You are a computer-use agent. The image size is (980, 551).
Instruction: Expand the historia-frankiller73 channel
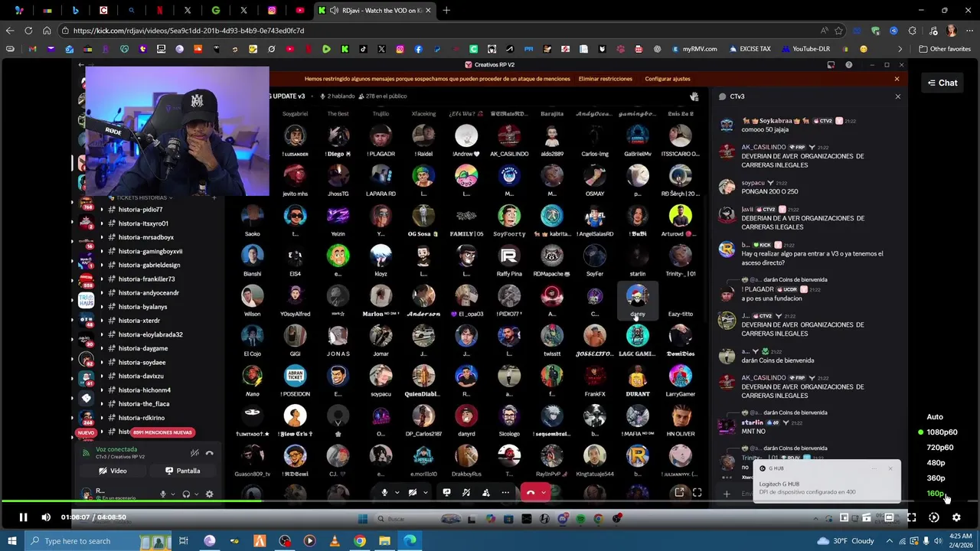[x=101, y=279]
